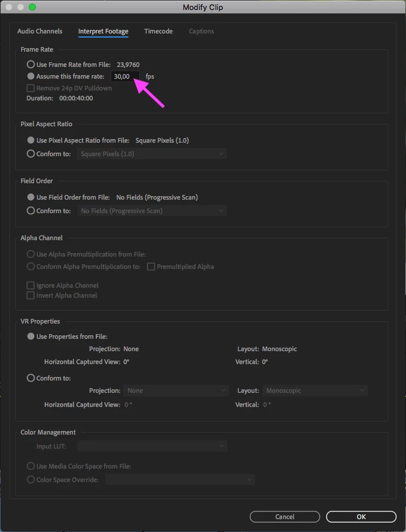Select Conform Alpha Premultiplication to
Viewport: 406px width, 532px height.
click(x=31, y=267)
